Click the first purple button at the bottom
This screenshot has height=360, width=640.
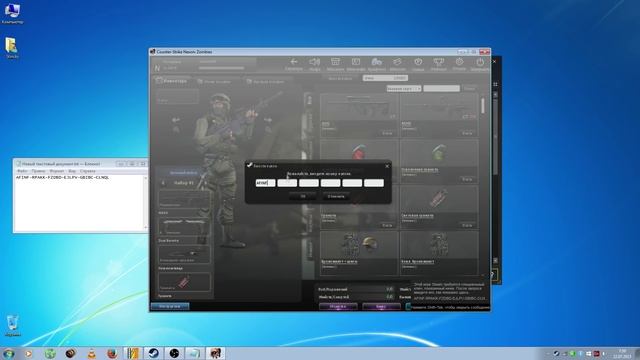(x=338, y=306)
